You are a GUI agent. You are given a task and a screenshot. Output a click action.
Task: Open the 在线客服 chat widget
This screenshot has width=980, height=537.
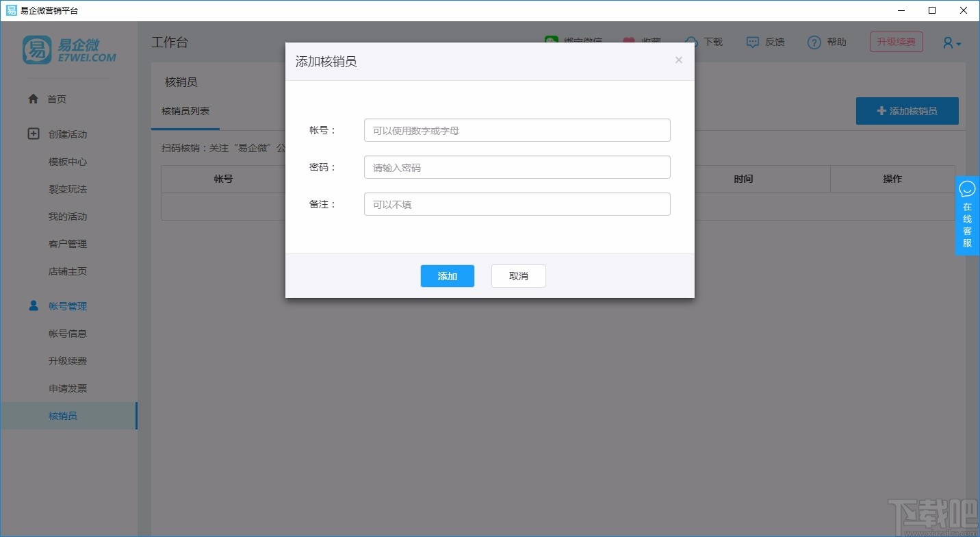point(967,216)
